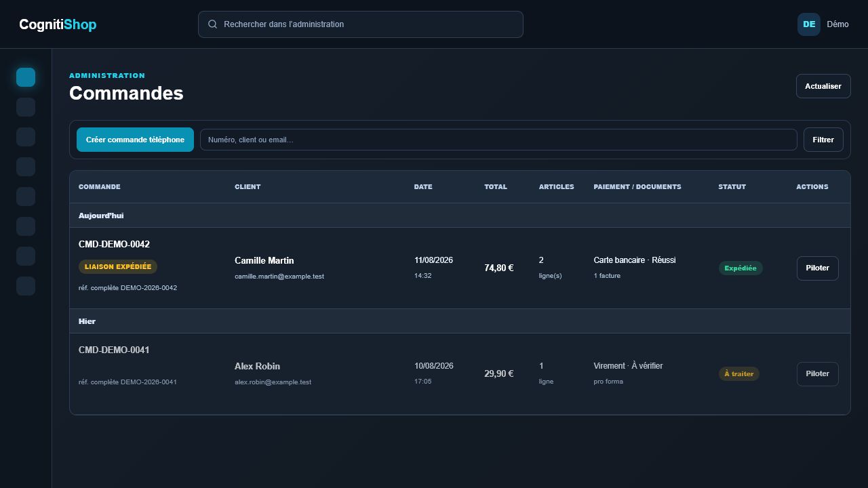Click the ADMINISTRATION breadcrumb label
The height and width of the screenshot is (488, 868).
tap(107, 76)
